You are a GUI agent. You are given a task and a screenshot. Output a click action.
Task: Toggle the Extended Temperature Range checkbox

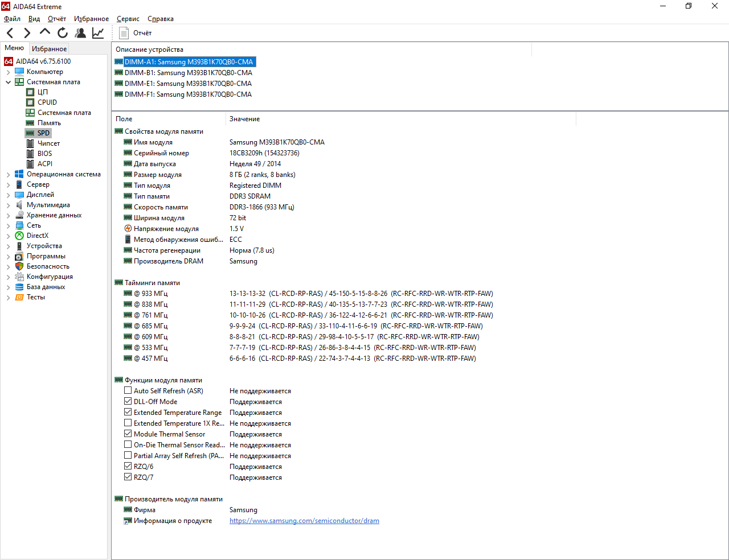[x=128, y=413]
